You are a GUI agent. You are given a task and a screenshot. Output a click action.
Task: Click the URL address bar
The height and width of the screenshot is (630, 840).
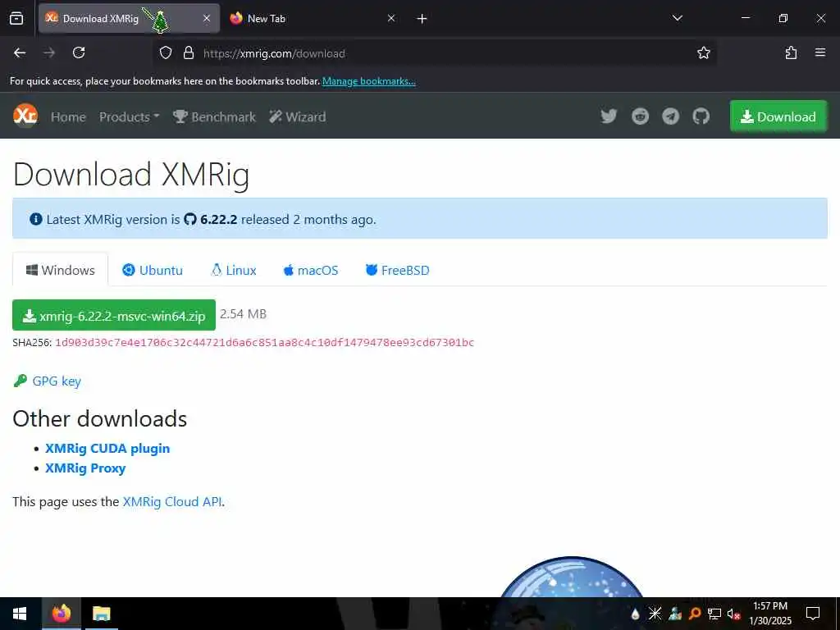pos(435,53)
